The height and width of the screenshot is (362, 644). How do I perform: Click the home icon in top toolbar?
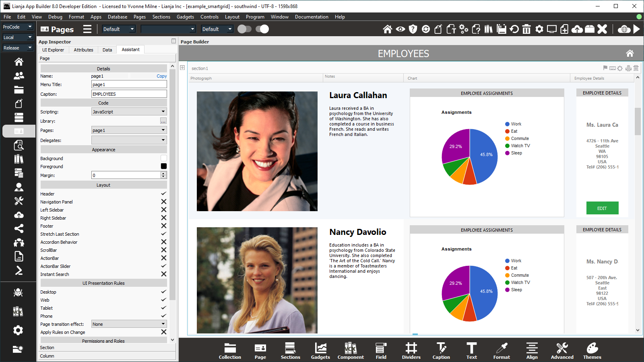coord(387,29)
